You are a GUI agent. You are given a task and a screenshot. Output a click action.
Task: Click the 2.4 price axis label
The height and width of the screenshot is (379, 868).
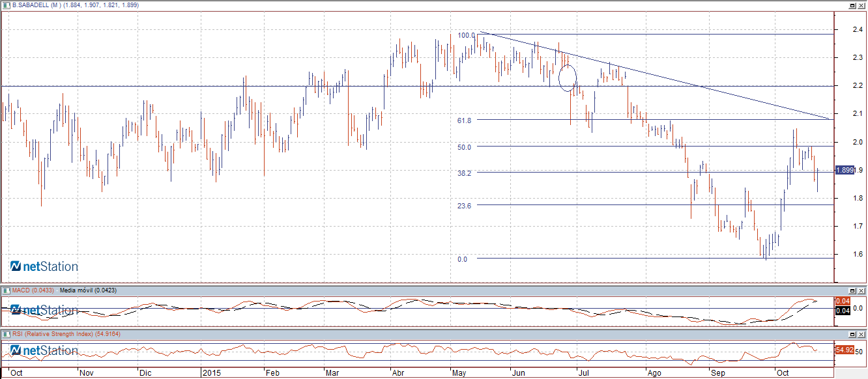[x=858, y=30]
